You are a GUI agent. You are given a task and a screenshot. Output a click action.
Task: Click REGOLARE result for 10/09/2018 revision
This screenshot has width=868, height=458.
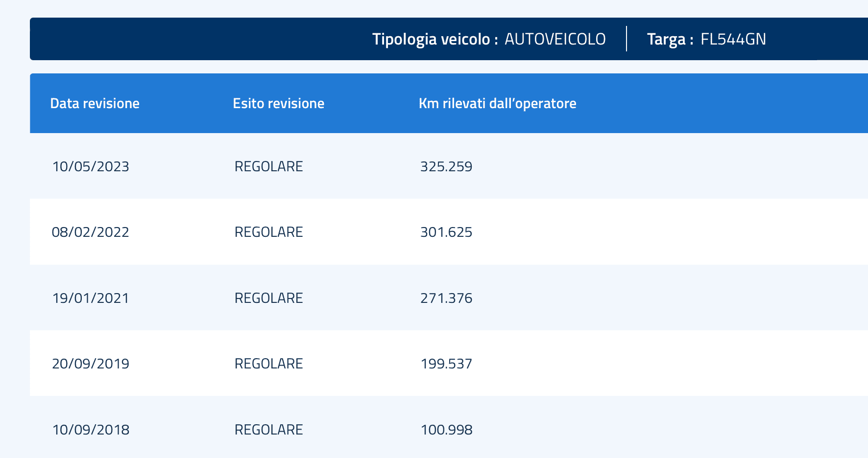[268, 430]
